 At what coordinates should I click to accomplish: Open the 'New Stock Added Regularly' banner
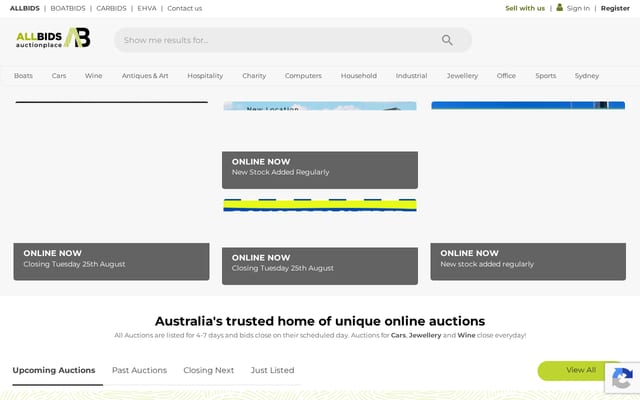(x=320, y=170)
